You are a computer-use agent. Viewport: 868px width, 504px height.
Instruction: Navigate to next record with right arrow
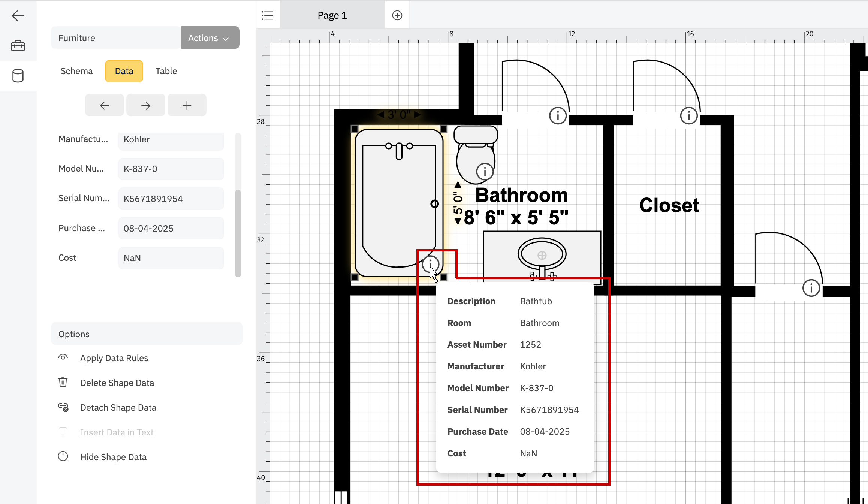pos(145,105)
